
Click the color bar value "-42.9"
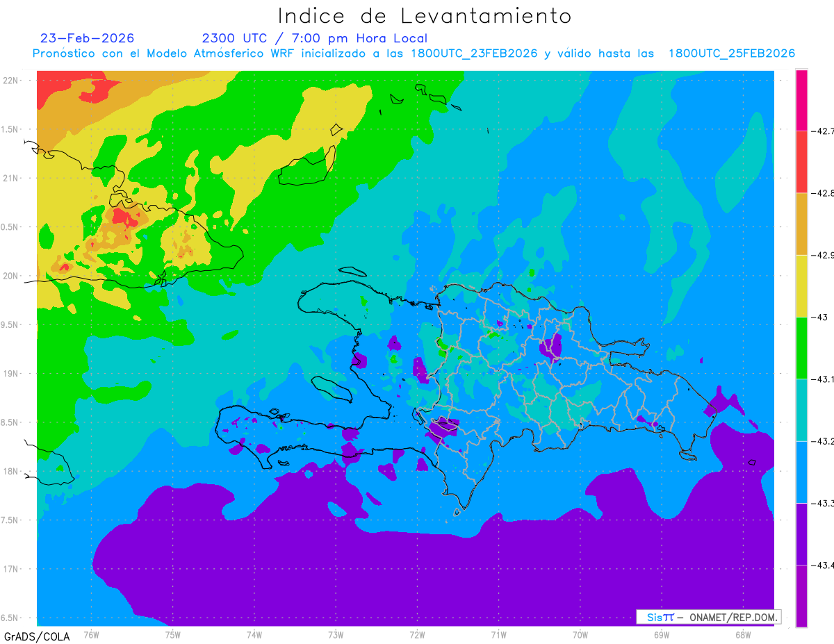tap(821, 255)
